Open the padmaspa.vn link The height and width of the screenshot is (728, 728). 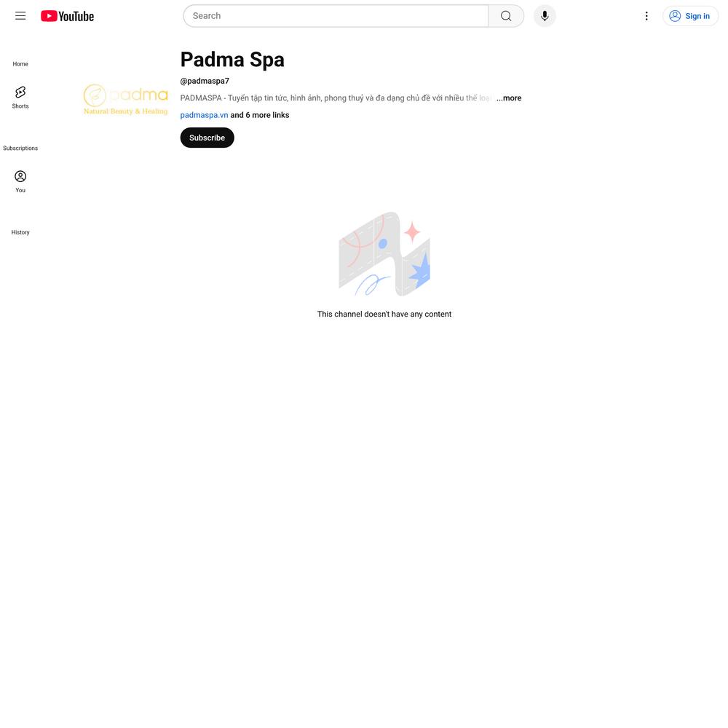point(205,115)
